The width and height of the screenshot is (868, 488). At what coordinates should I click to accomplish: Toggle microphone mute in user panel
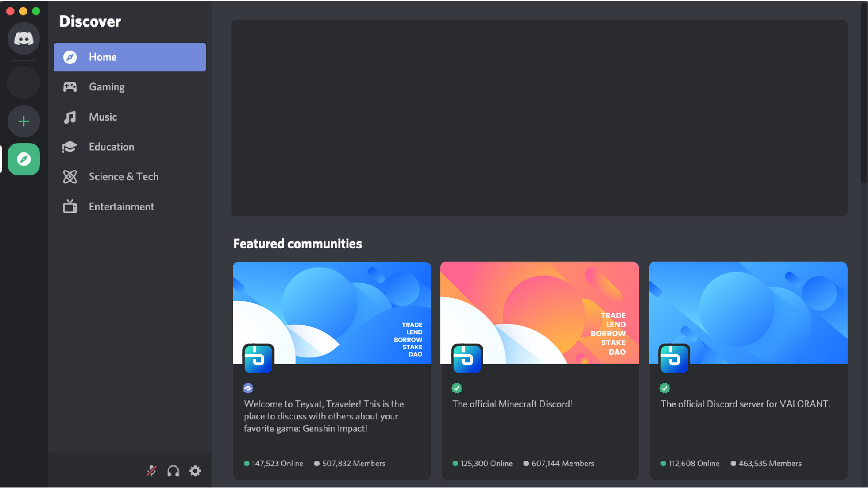pos(151,471)
